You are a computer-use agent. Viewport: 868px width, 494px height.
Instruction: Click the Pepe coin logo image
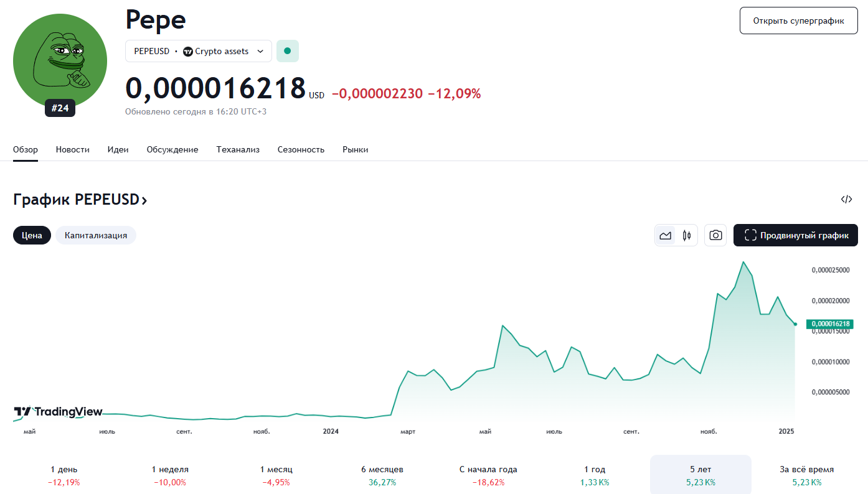tap(60, 60)
